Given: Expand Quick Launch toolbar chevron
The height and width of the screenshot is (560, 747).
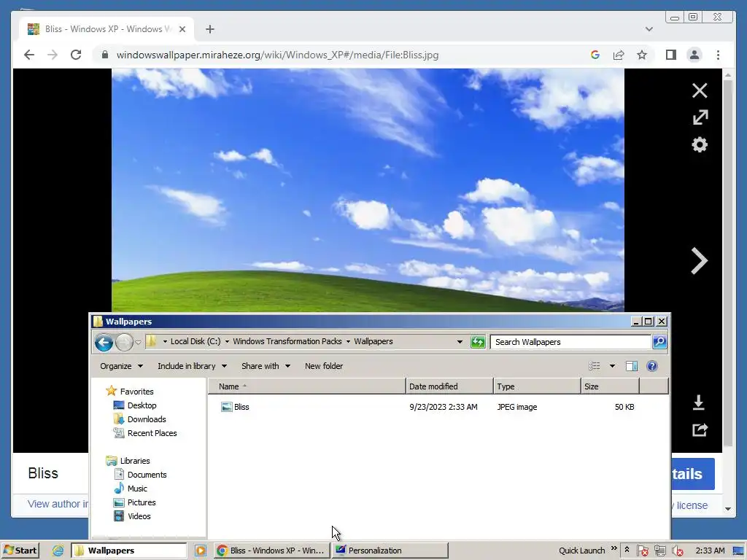Looking at the screenshot, I should click(x=614, y=548).
